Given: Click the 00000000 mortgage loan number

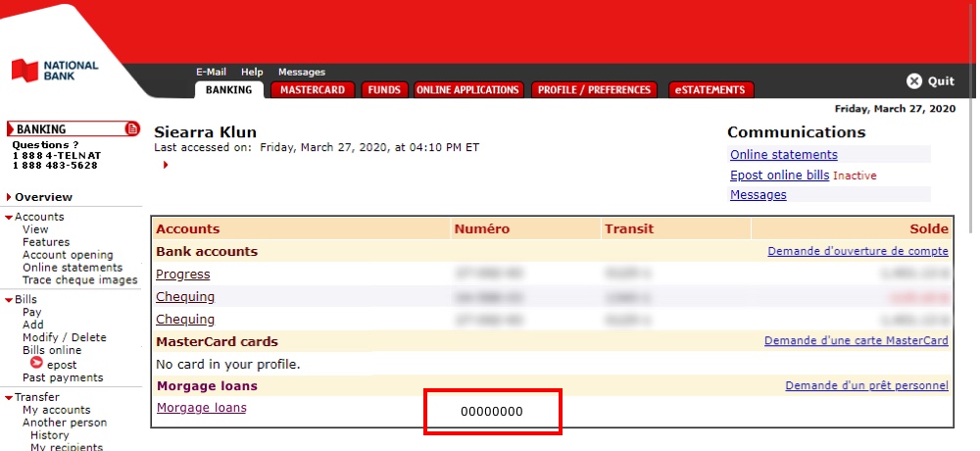Looking at the screenshot, I should point(492,412).
